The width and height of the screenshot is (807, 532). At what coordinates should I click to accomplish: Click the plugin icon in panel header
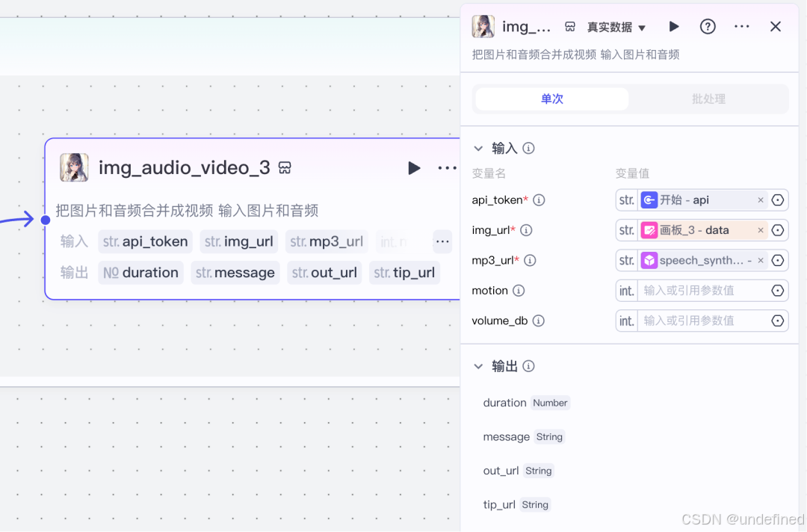[569, 27]
